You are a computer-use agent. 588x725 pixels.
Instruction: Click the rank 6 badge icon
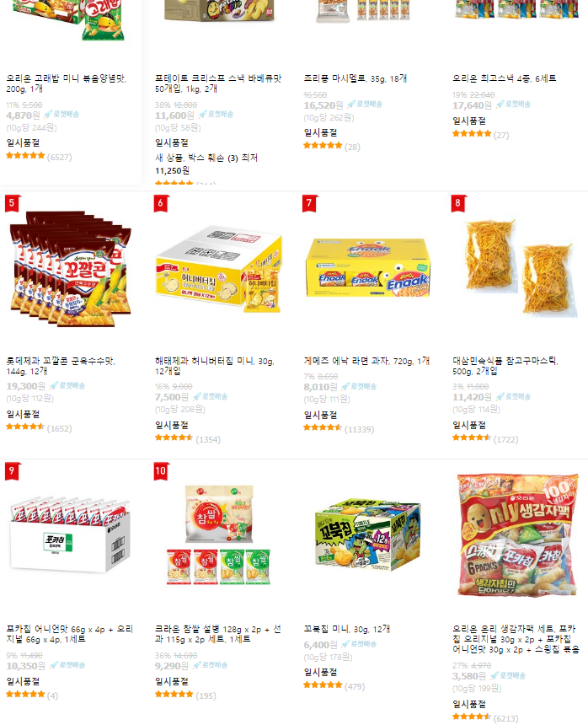pyautogui.click(x=161, y=203)
